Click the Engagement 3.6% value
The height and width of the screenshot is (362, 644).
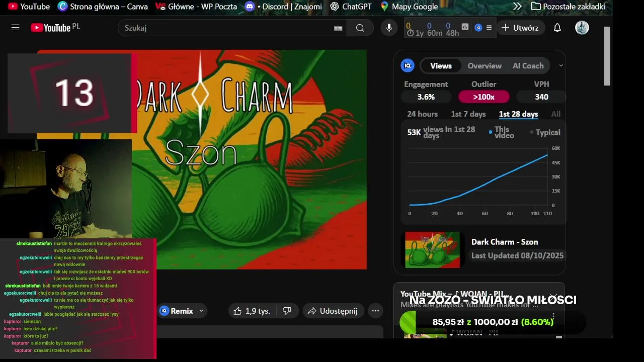point(426,97)
